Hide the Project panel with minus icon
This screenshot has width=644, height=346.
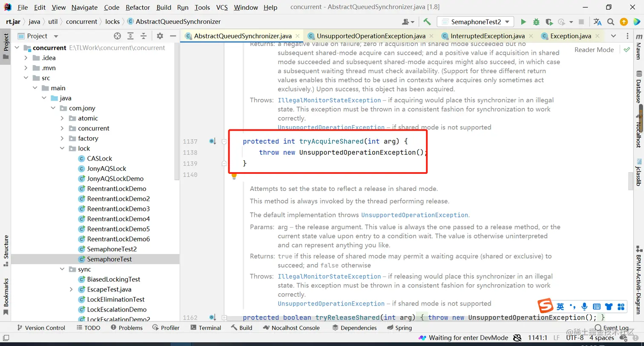(x=173, y=36)
